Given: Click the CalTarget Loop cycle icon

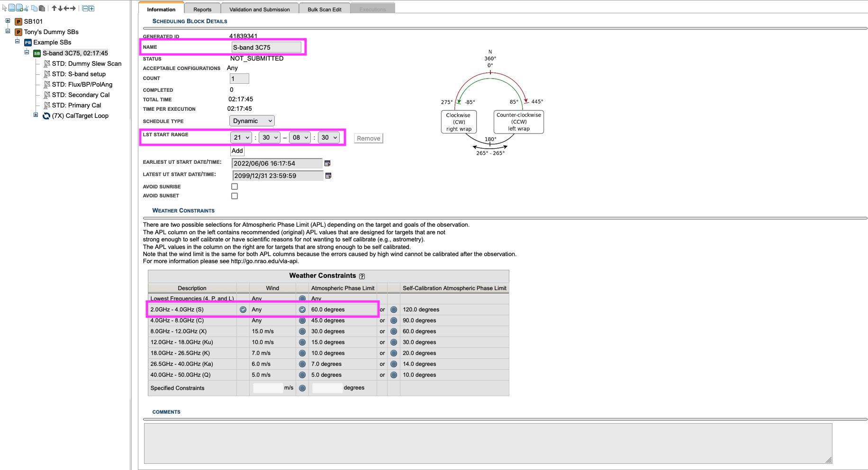Looking at the screenshot, I should tap(46, 115).
